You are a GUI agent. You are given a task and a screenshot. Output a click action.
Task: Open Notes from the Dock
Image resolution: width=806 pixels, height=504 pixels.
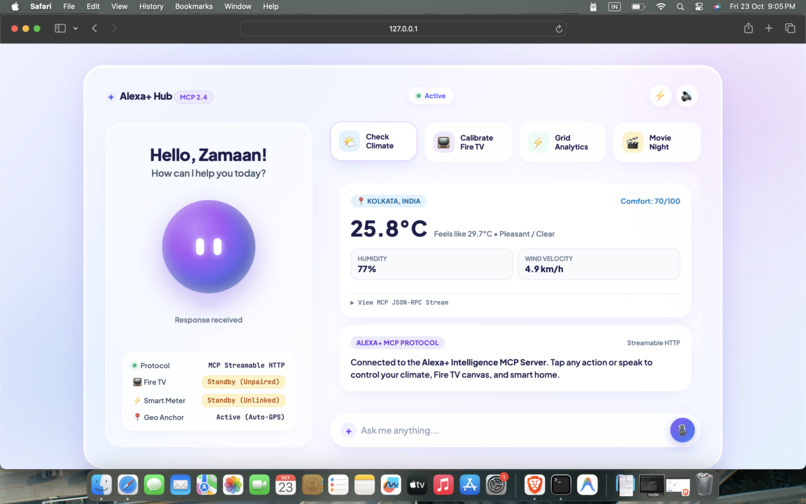[x=364, y=484]
